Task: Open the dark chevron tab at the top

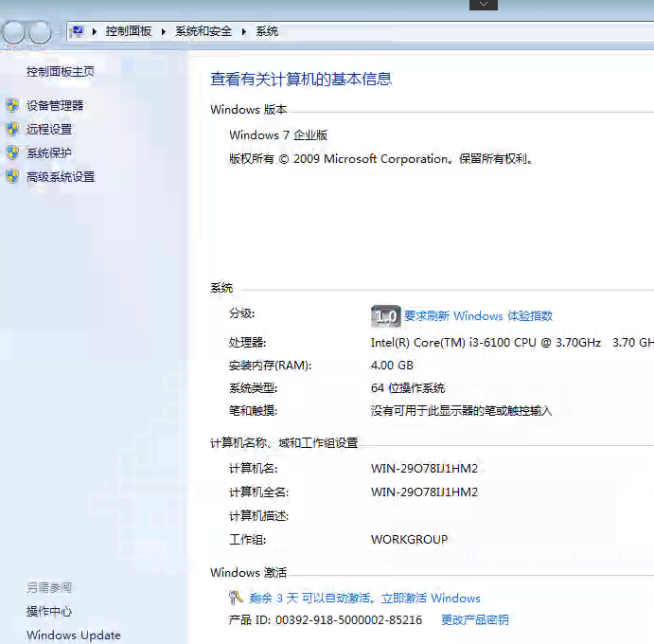Action: click(484, 5)
